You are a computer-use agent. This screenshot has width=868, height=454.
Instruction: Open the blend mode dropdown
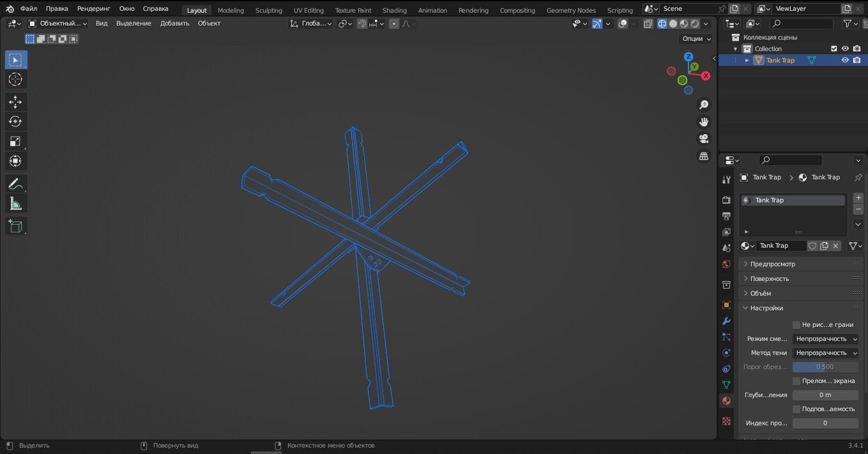click(825, 339)
